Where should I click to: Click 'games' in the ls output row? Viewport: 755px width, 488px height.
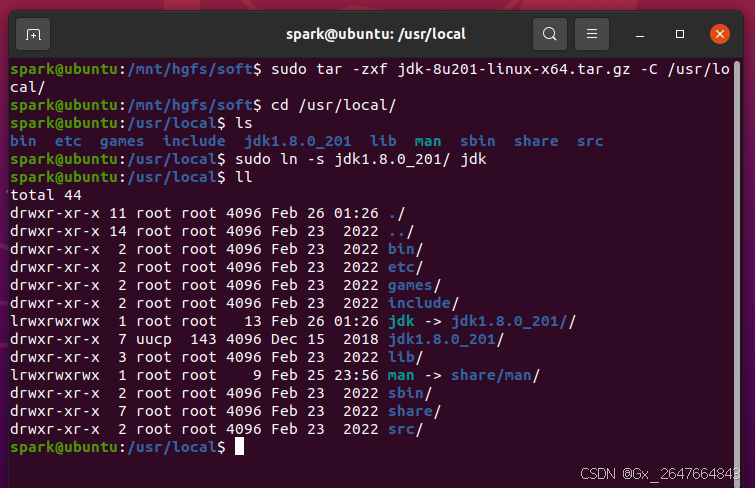coord(122,141)
